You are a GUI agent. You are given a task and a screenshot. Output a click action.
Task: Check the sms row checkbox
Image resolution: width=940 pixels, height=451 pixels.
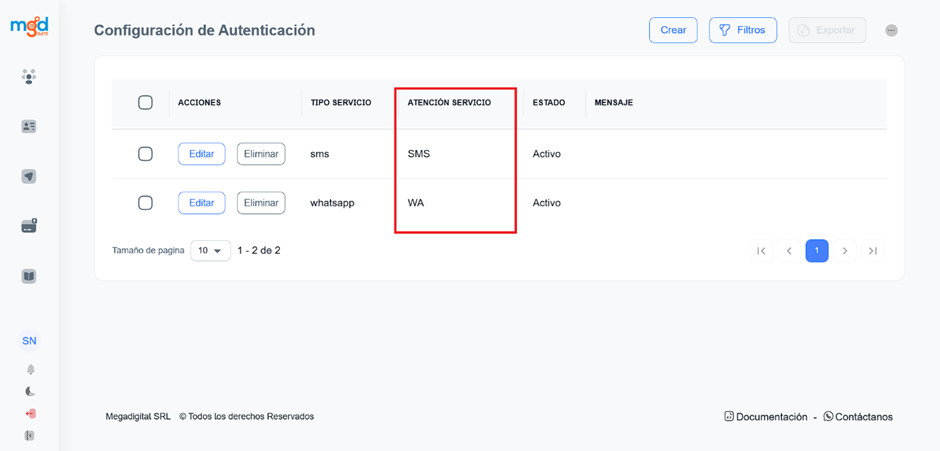tap(145, 154)
